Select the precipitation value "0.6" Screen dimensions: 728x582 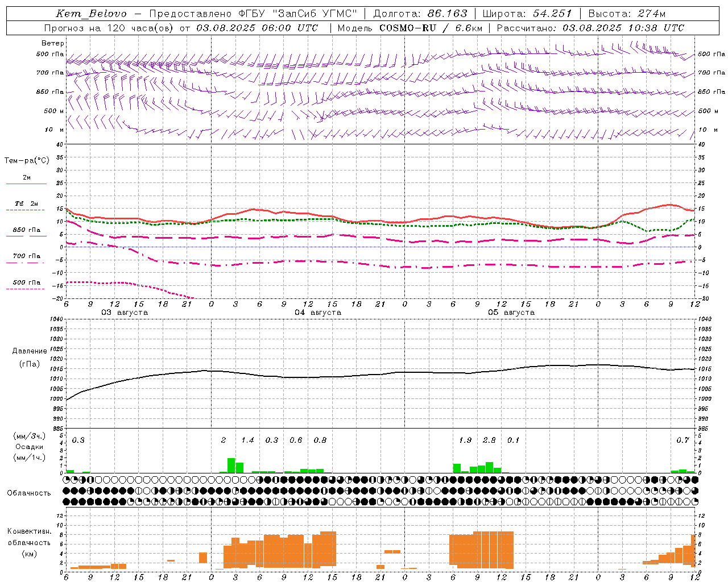pos(296,440)
